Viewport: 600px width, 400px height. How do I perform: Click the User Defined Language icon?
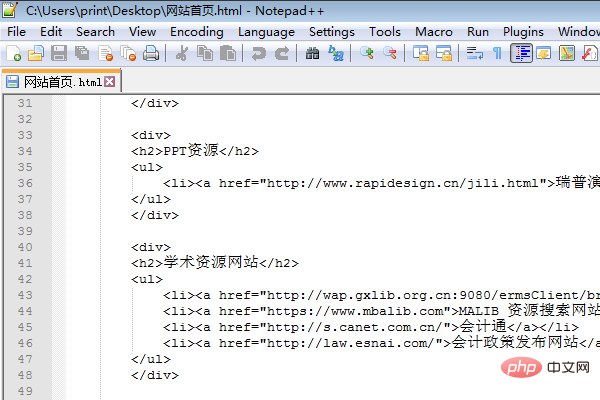(544, 53)
